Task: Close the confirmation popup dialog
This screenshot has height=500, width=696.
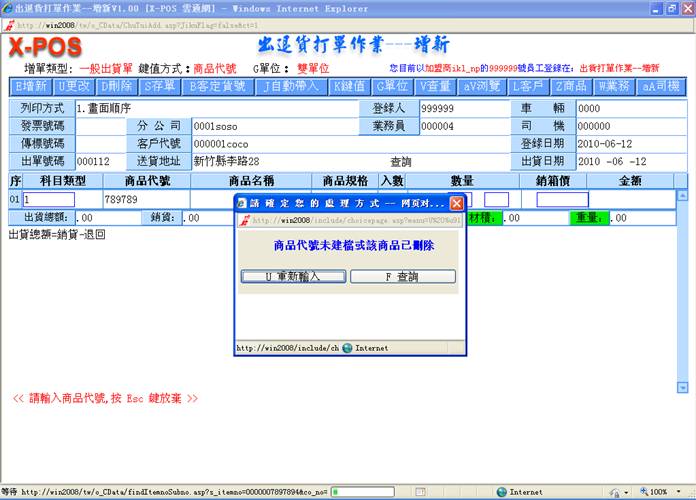Action: coord(456,203)
